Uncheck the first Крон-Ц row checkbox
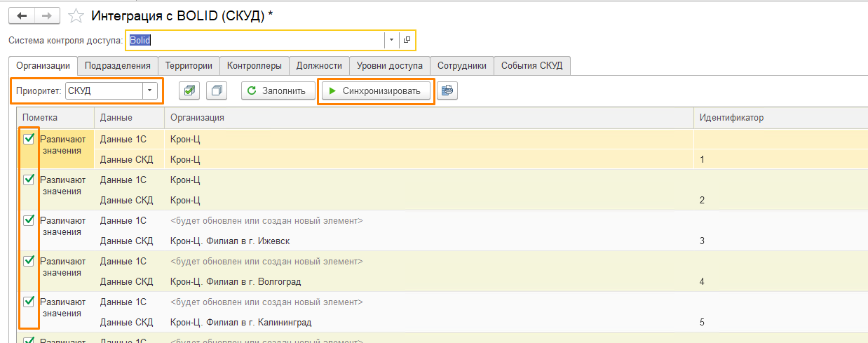This screenshot has height=343, width=868. coord(29,139)
